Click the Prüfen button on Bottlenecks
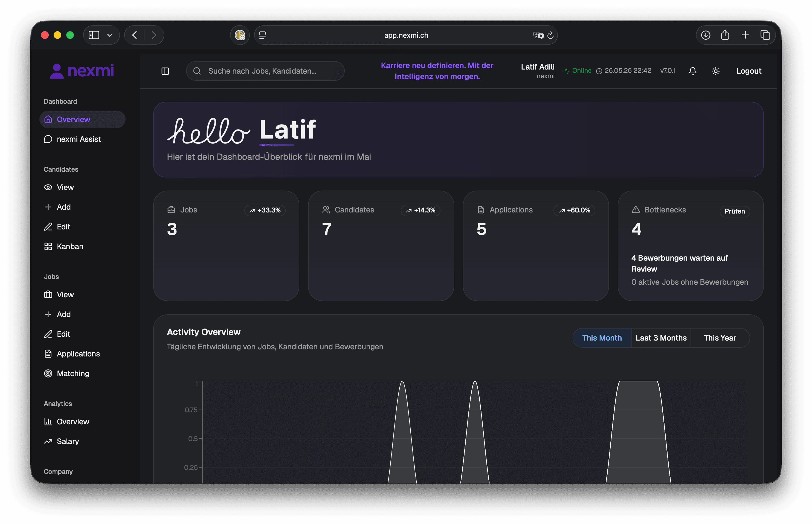The image size is (812, 524). tap(735, 211)
